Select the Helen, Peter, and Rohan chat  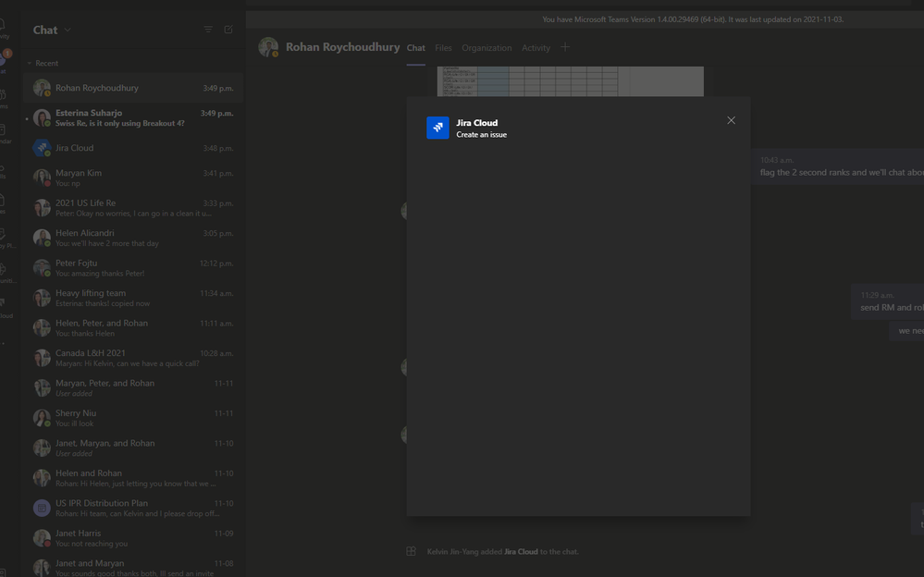tap(133, 328)
